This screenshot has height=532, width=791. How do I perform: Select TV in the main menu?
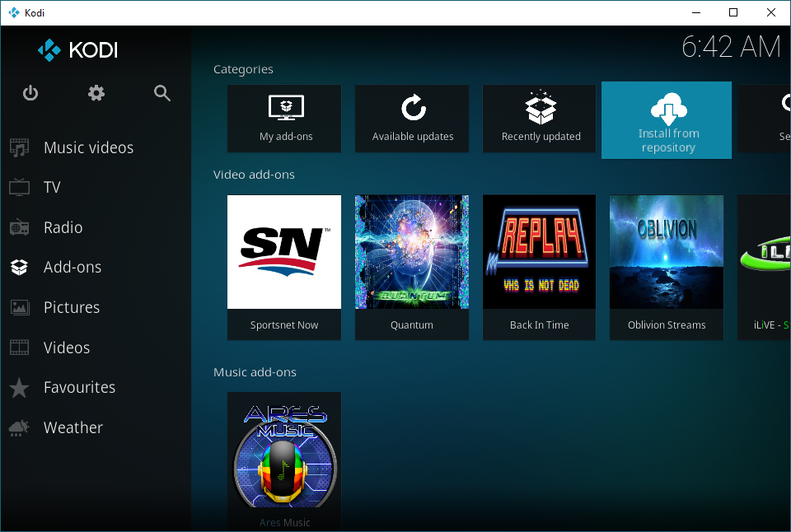[52, 187]
